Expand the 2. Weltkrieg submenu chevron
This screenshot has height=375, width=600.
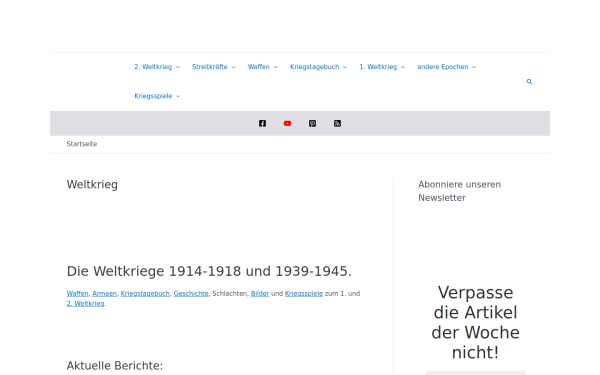click(x=178, y=67)
